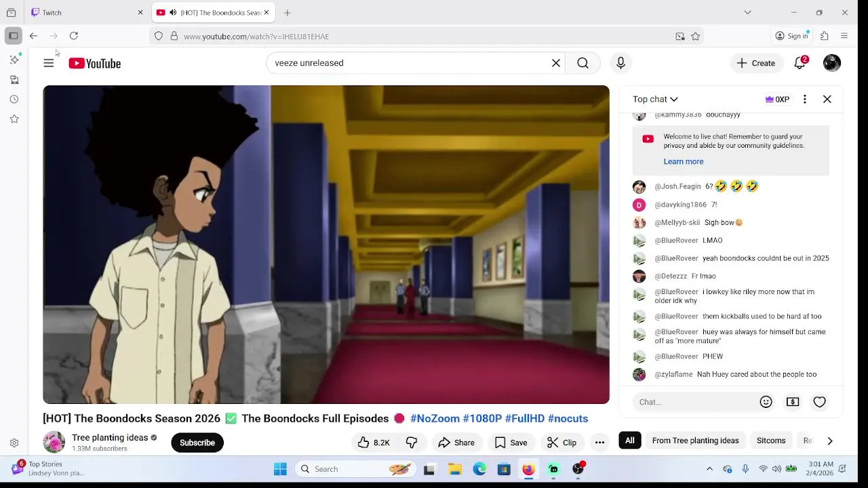Subscribe to Tree planting ideas
Image resolution: width=868 pixels, height=488 pixels.
[197, 443]
